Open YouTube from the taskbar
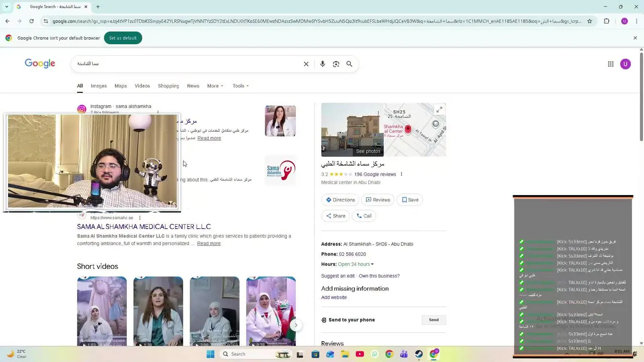The height and width of the screenshot is (362, 644). [x=360, y=354]
